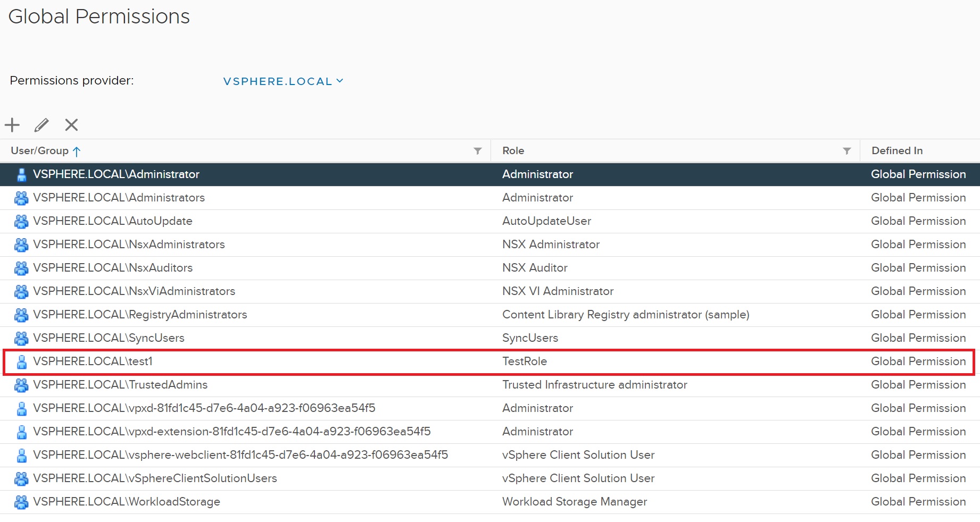This screenshot has width=980, height=522.
Task: Click the group icon beside TrustedAdmins
Action: (x=21, y=385)
